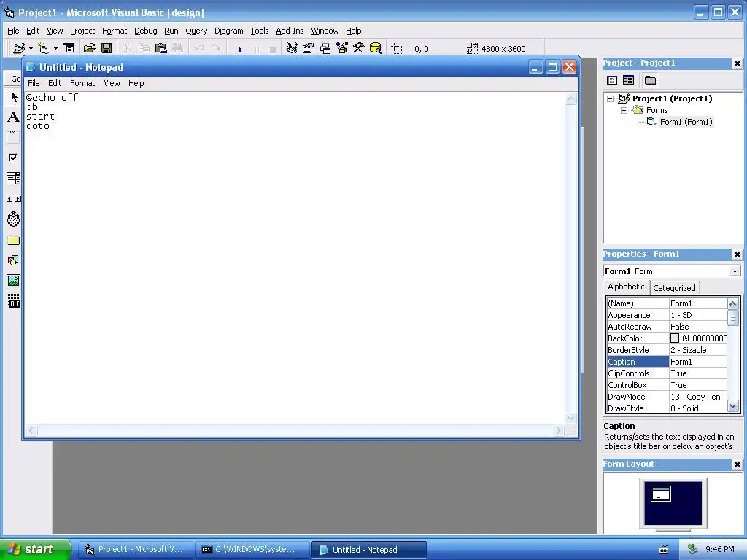747x560 pixels.
Task: Close the Properties - Form1 panel
Action: (x=737, y=254)
